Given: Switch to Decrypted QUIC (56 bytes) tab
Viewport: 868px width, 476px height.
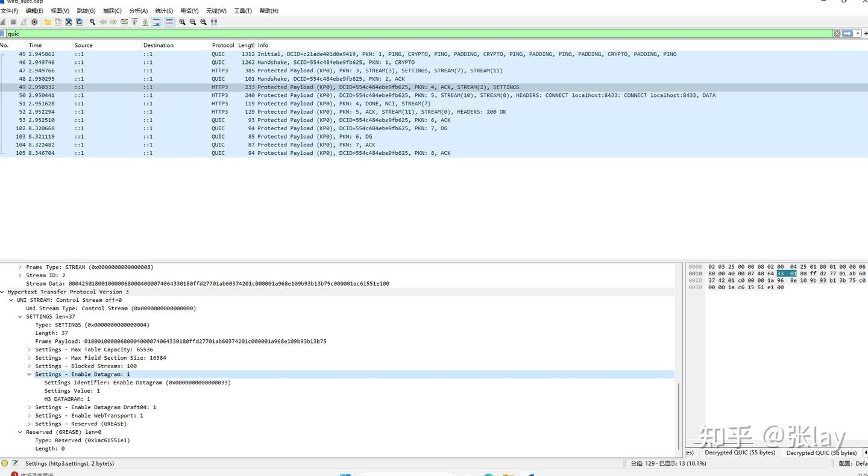Looking at the screenshot, I should [821, 453].
